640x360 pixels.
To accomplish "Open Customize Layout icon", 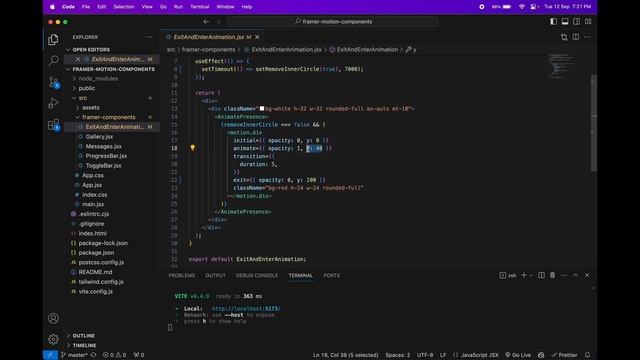I will coord(588,22).
